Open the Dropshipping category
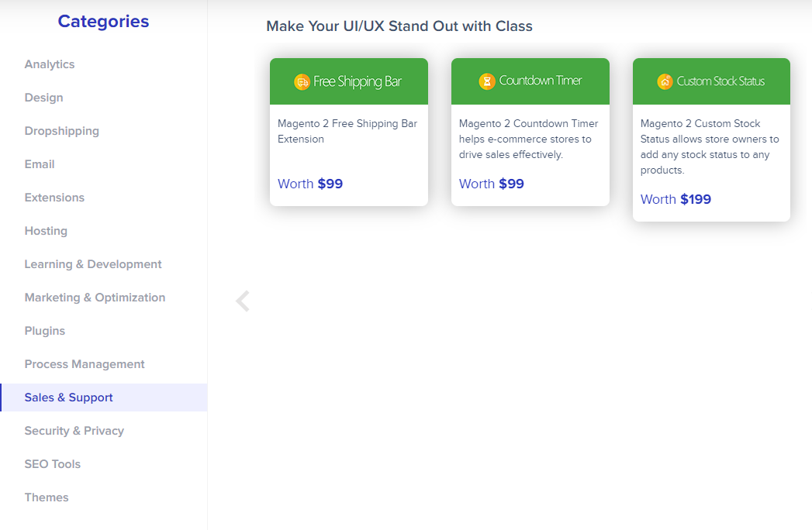This screenshot has width=812, height=530. pos(61,131)
